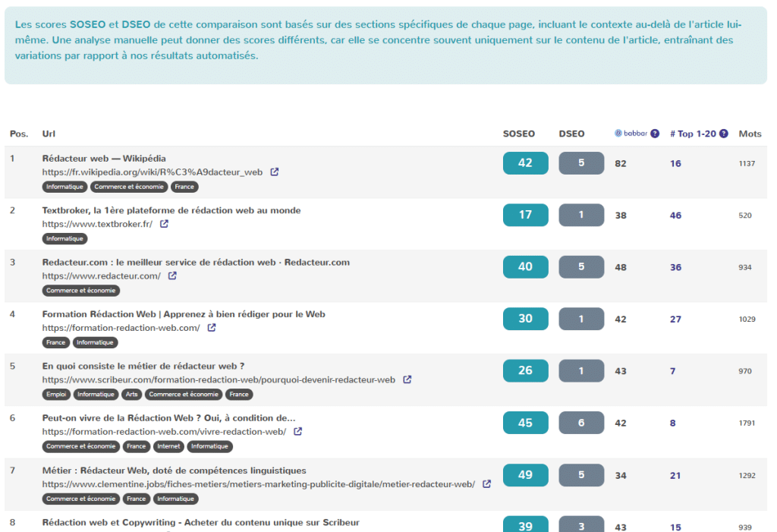Click Informatique tag under Wikipedia result
The image size is (777, 532).
coord(65,187)
